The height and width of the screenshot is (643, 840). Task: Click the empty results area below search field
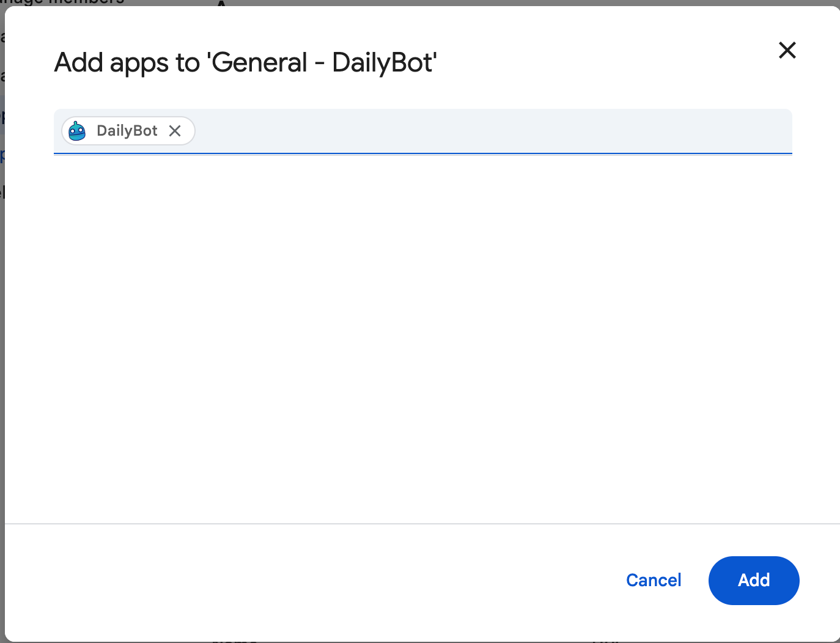pos(422,336)
